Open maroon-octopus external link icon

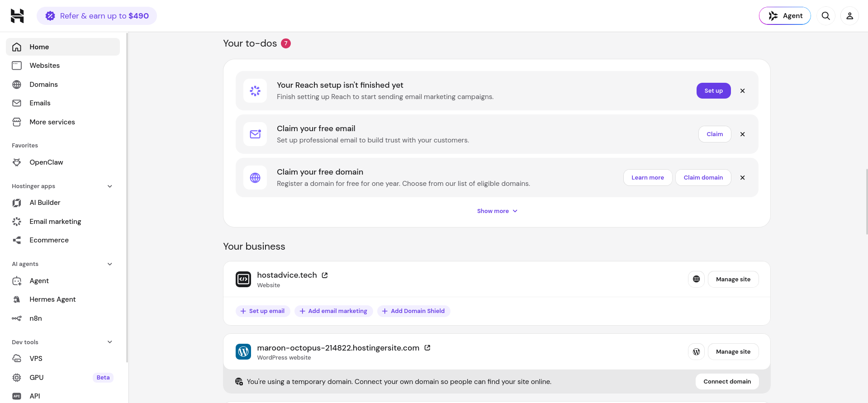point(427,348)
